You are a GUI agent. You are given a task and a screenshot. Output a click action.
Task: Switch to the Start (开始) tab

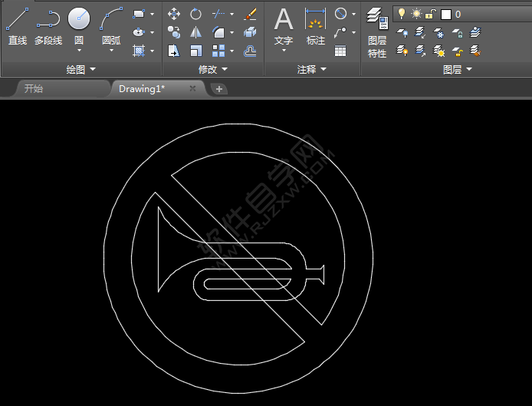pos(34,88)
